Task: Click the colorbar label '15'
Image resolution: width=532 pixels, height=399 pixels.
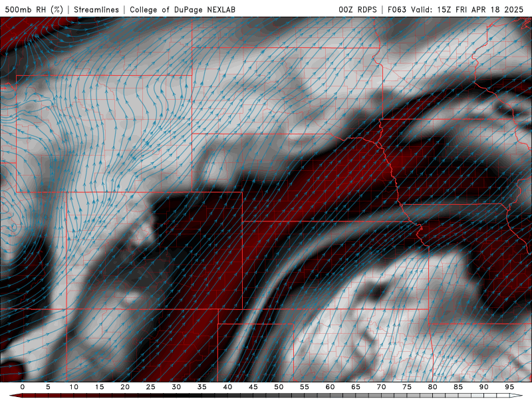Action: tap(99, 387)
